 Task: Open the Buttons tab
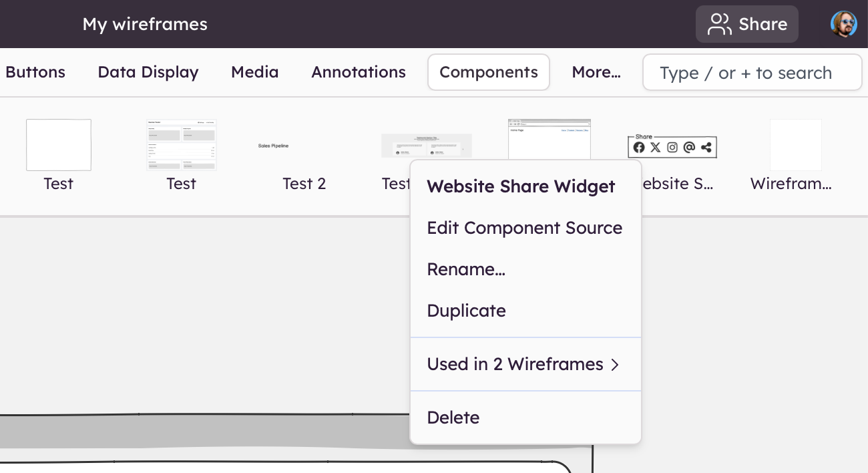click(35, 72)
